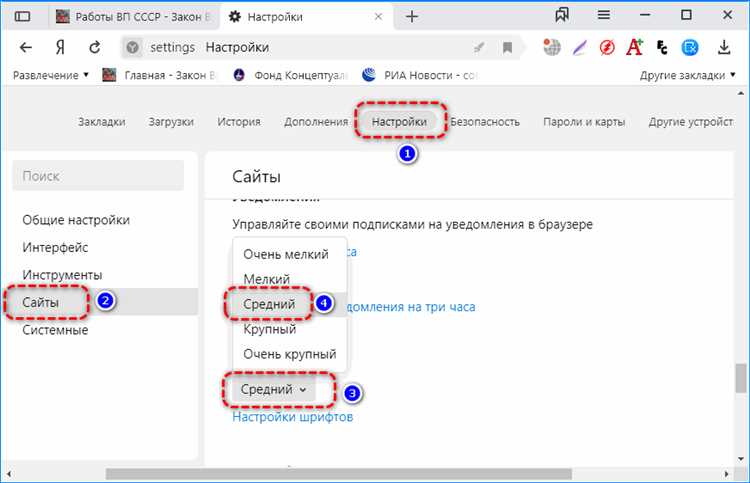The height and width of the screenshot is (483, 750).
Task: Click the Protect shield icon in address bar
Action: [x=132, y=47]
